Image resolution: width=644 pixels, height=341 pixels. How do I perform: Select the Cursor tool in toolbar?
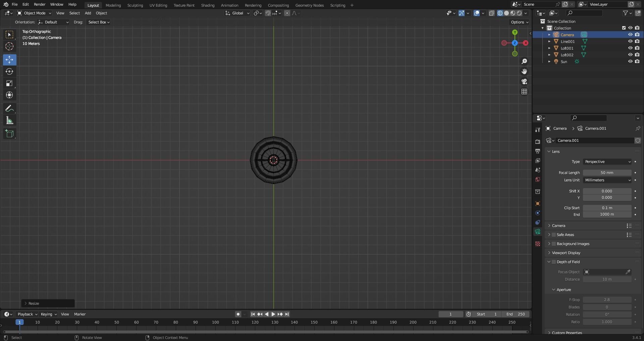tap(9, 46)
